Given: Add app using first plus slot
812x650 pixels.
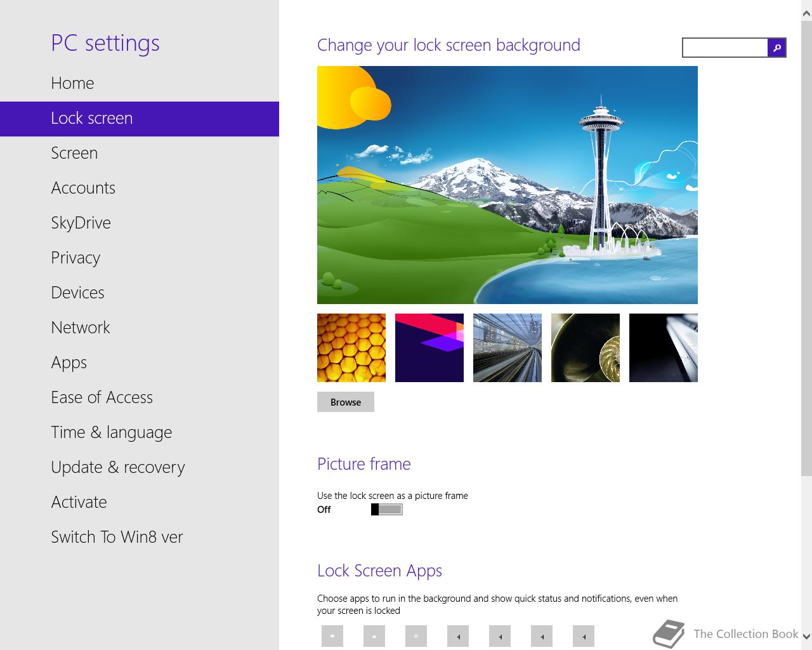Looking at the screenshot, I should 458,636.
